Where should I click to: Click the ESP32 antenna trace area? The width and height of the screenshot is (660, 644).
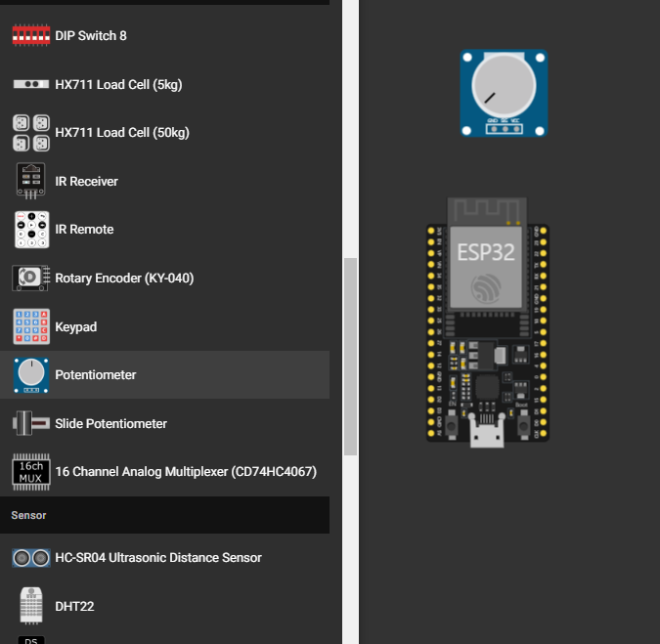coord(487,211)
